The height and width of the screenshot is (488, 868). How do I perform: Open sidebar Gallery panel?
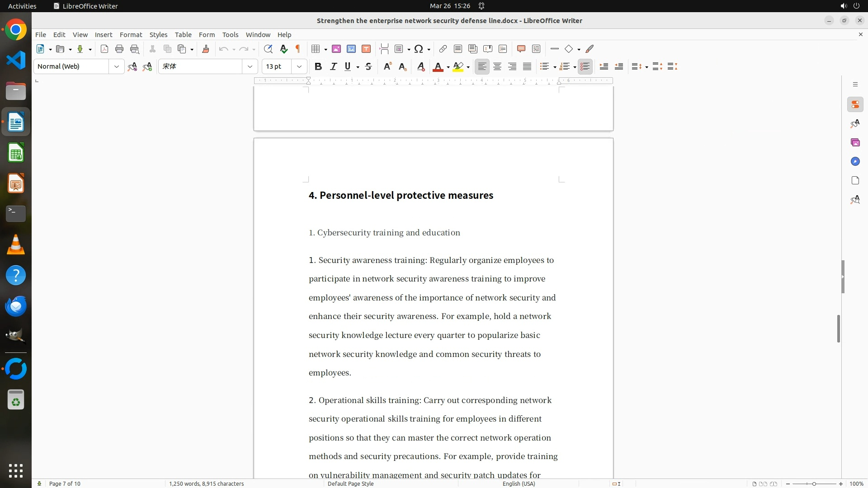855,143
